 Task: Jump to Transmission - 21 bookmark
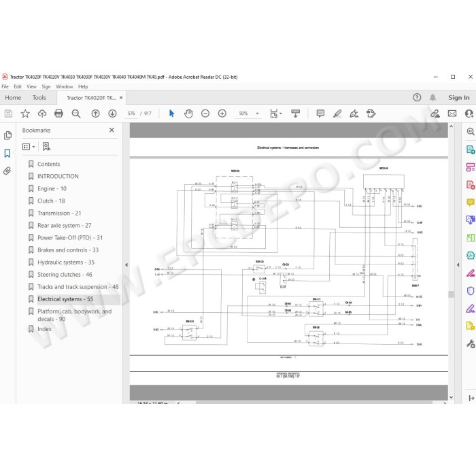[x=59, y=213]
